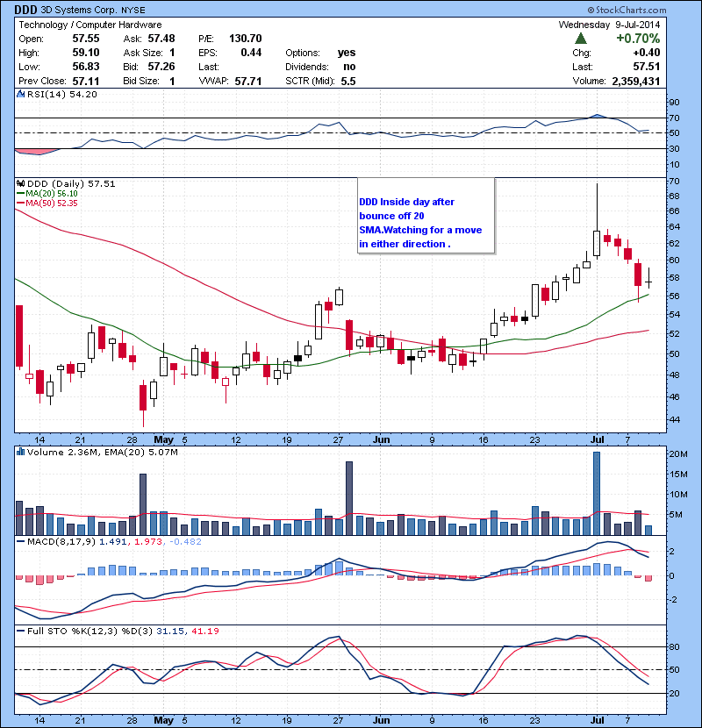The height and width of the screenshot is (728, 702).
Task: Click the Prev Close value 57.11
Action: [86, 82]
